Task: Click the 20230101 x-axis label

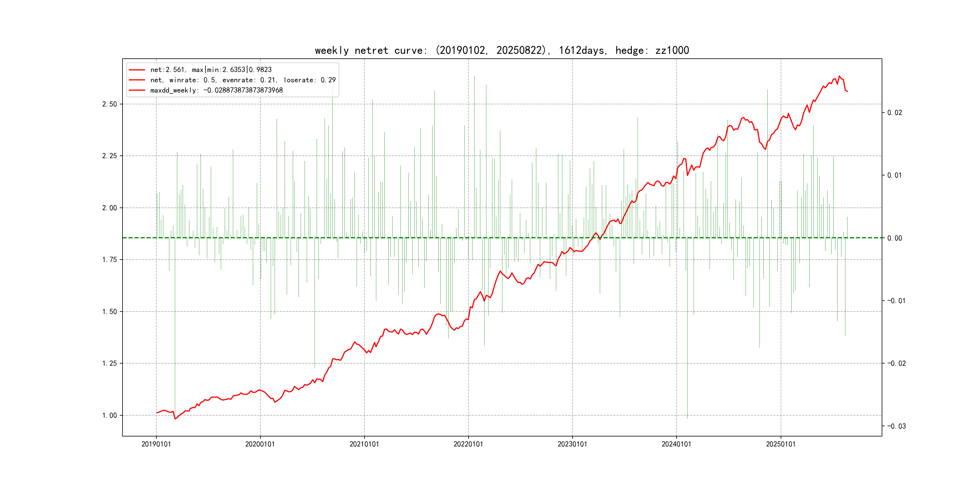Action: click(x=572, y=444)
